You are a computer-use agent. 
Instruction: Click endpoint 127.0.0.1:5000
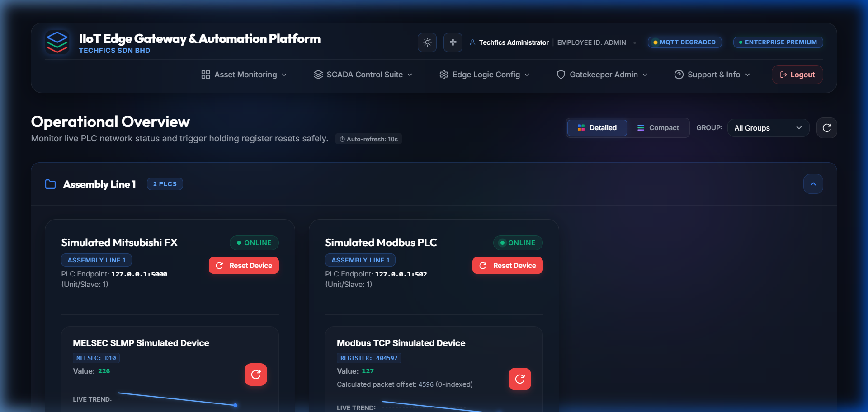(x=139, y=274)
